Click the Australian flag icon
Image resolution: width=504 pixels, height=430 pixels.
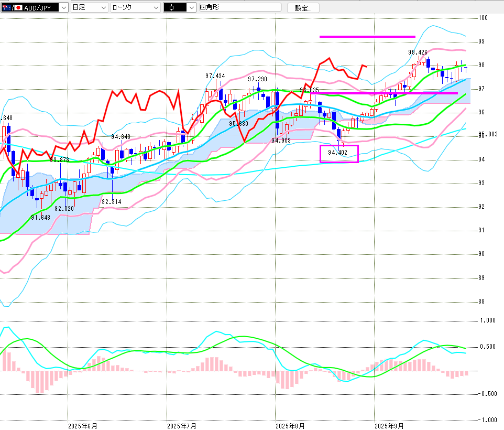(x=5, y=8)
